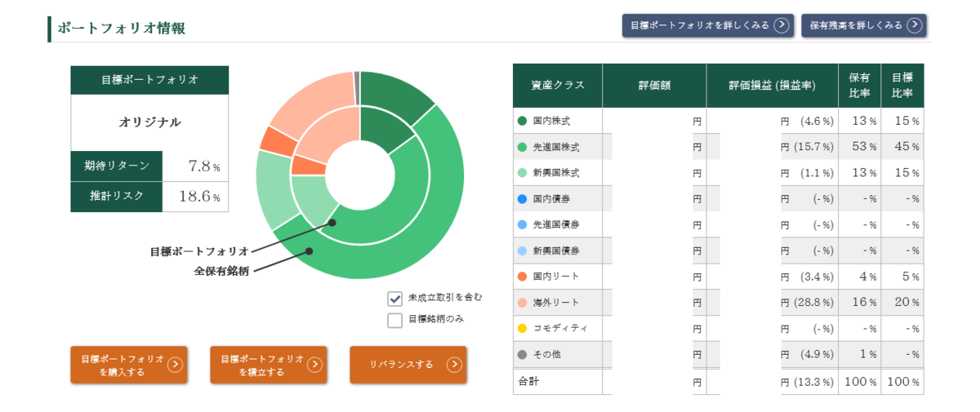Select コモディティ row label

pyautogui.click(x=560, y=328)
